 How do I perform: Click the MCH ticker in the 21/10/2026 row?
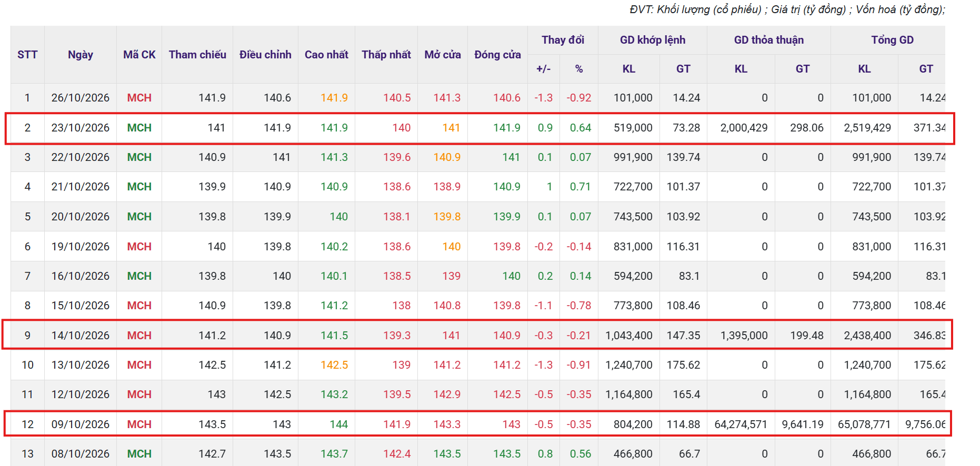point(139,187)
